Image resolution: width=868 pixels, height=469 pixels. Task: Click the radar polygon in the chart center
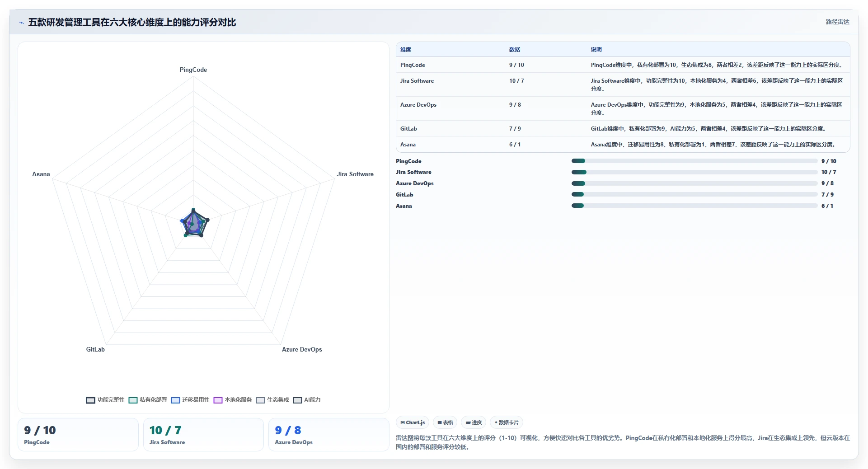coord(194,223)
